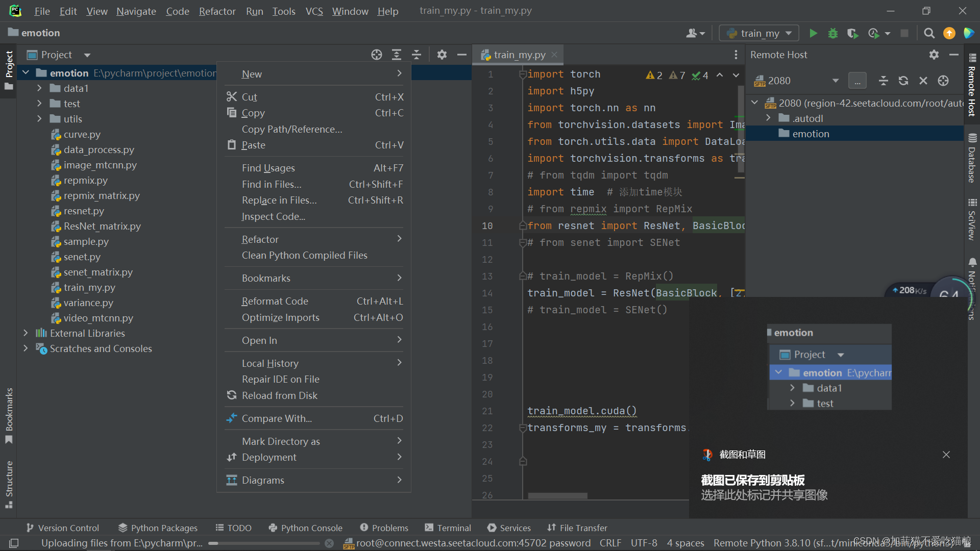Viewport: 980px width, 551px height.
Task: Run the train_my configuration
Action: pos(813,33)
